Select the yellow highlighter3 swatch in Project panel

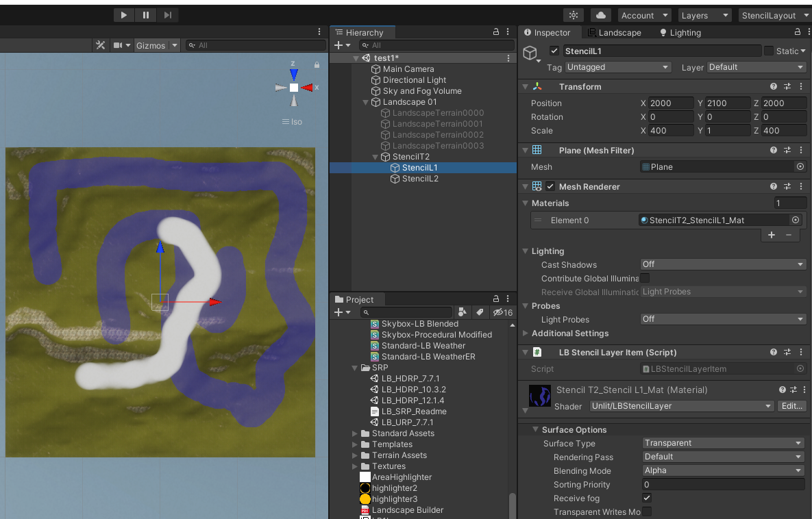[364, 499]
